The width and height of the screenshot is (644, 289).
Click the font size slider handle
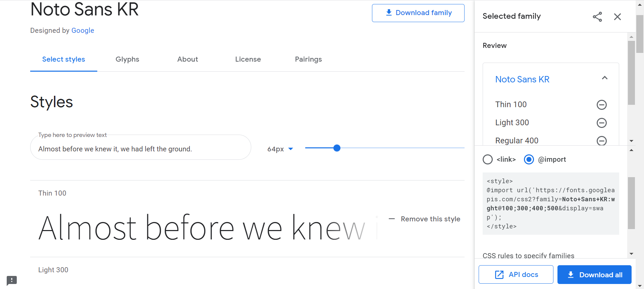point(337,148)
